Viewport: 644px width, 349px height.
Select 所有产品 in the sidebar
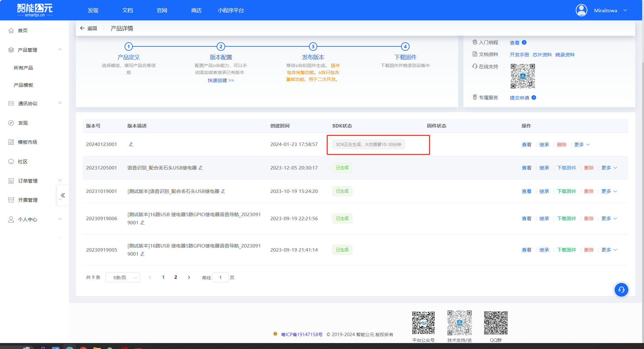[23, 68]
